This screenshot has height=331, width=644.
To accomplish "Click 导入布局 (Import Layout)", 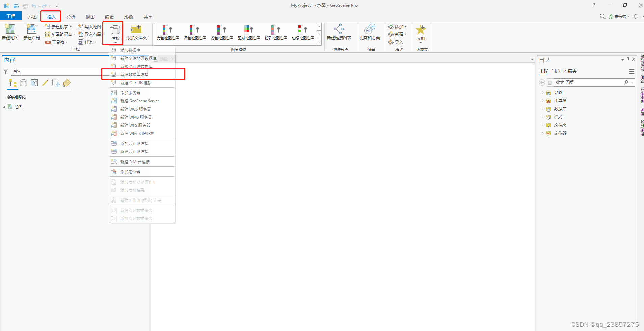I will click(x=89, y=34).
